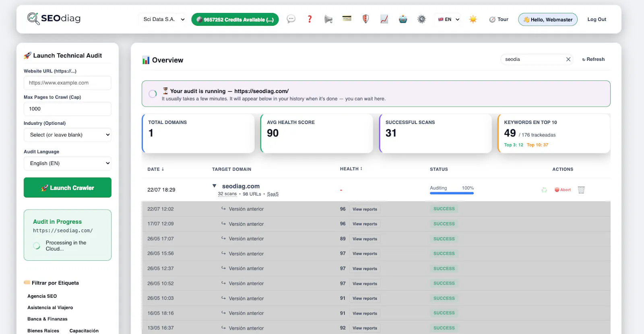Open help via the red question mark
This screenshot has width=644, height=334.
(x=310, y=19)
